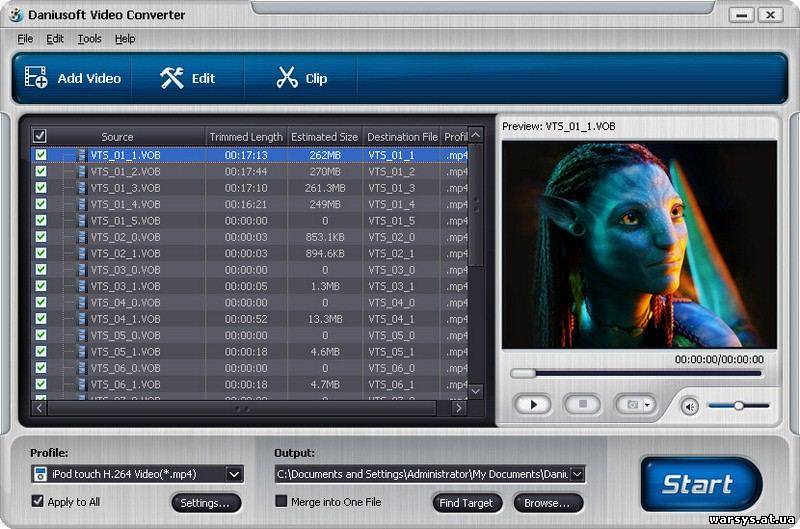This screenshot has height=529, width=800.
Task: Click the Destination File column header
Action: (x=402, y=137)
